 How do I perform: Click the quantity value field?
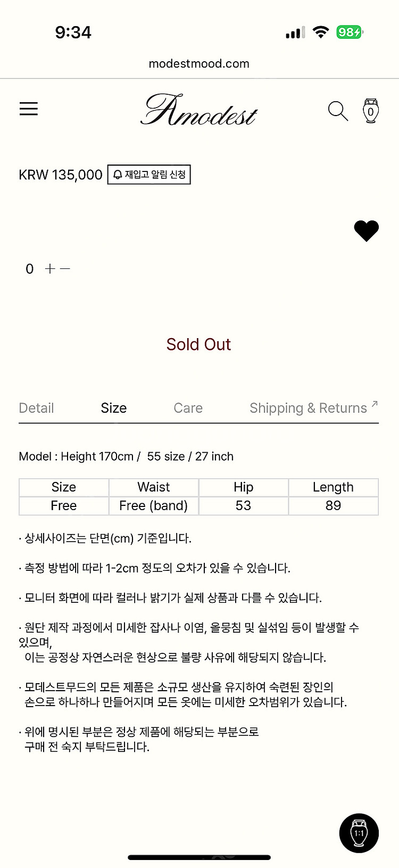[30, 269]
